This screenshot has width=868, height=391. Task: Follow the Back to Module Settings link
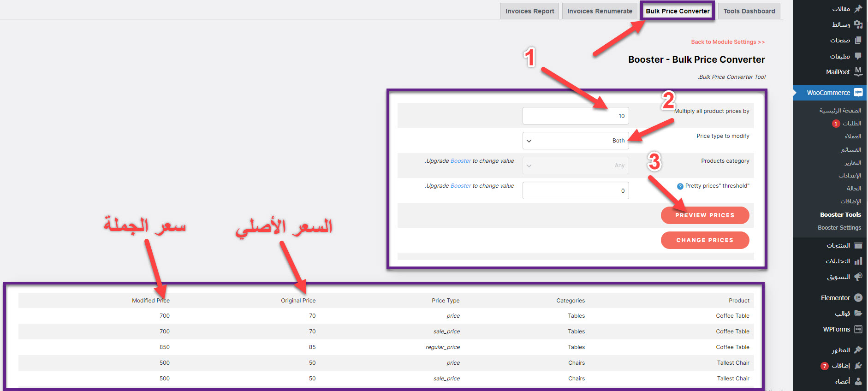point(727,42)
